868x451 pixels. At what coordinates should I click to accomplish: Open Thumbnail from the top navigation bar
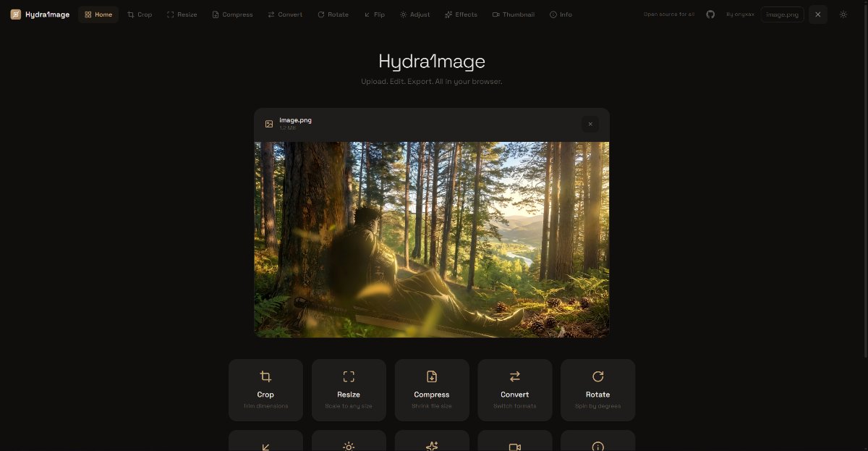(x=513, y=14)
